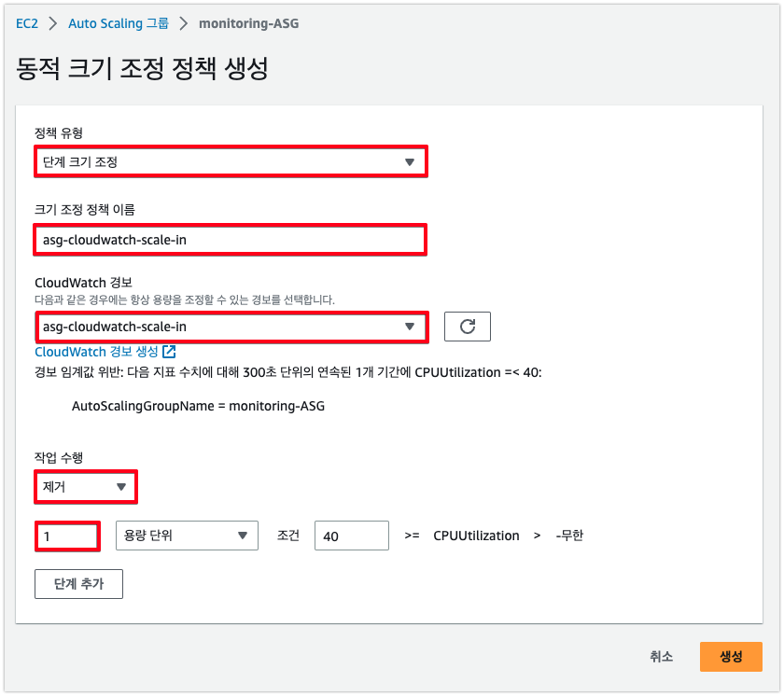Click the AutoScalingGroupName = monitoring-ASG text

tap(198, 406)
